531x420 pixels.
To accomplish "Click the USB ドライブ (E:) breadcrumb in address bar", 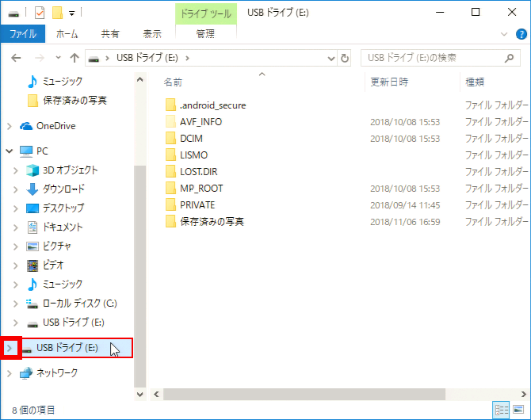I will pos(147,58).
